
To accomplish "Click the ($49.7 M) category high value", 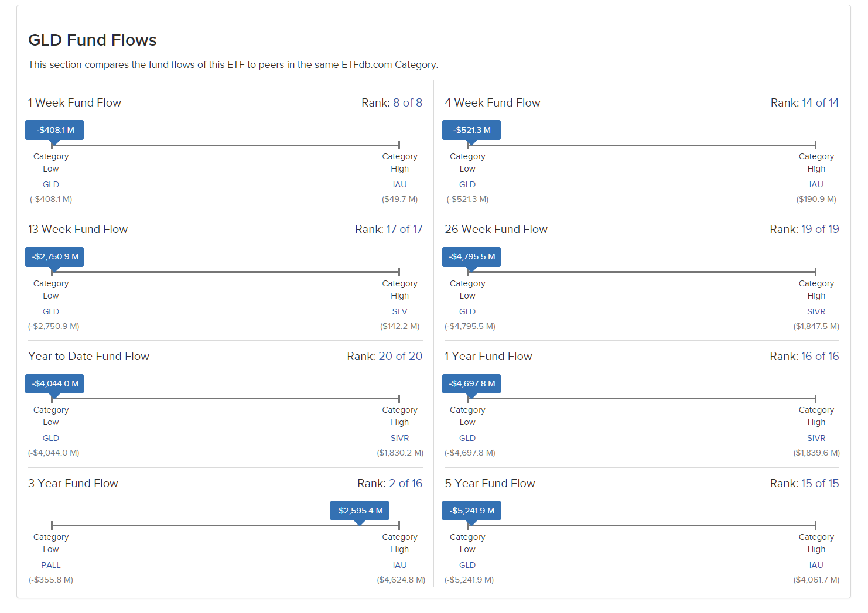I will tap(400, 199).
